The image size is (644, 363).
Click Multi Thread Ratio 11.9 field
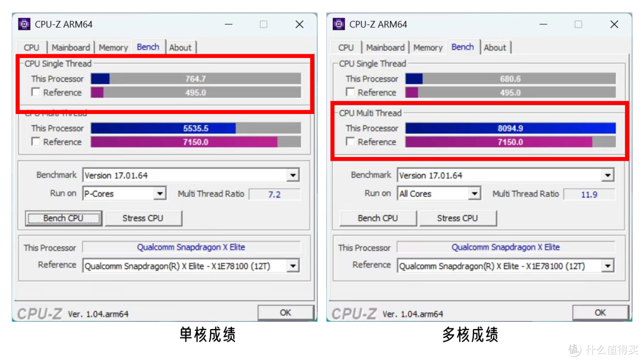tap(589, 194)
